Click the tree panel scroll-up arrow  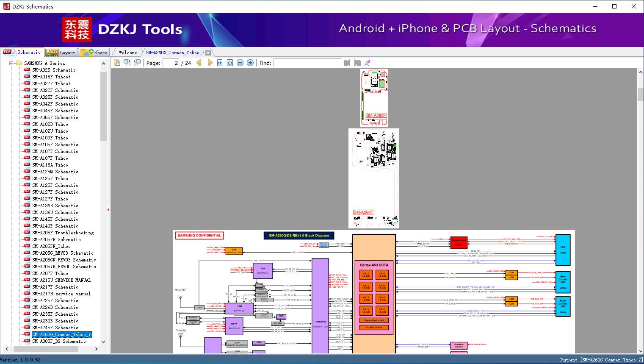point(103,64)
